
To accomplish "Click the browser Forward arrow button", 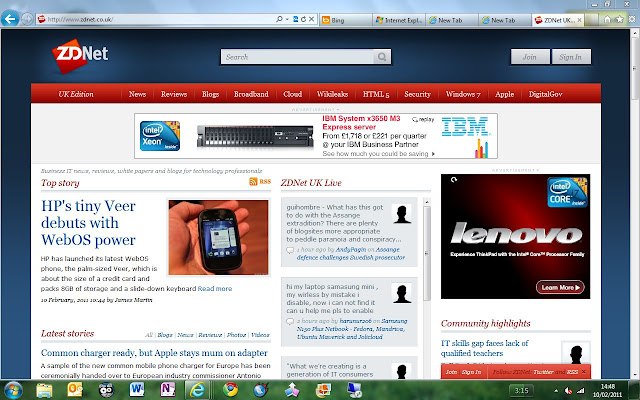I will pos(27,19).
